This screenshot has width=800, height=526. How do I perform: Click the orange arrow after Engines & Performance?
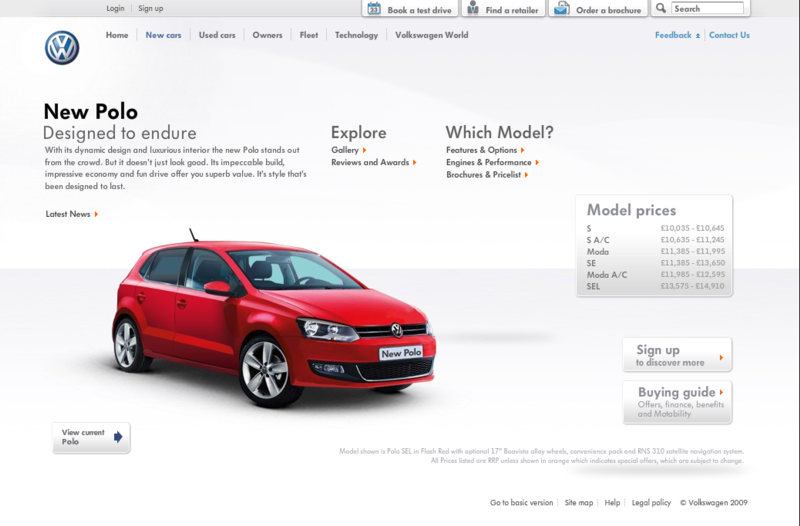(537, 162)
